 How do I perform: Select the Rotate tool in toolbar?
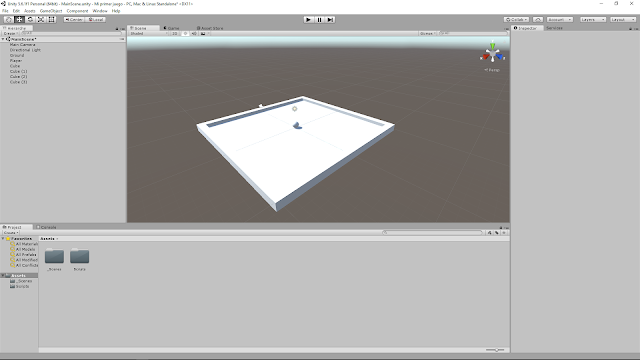coord(30,20)
